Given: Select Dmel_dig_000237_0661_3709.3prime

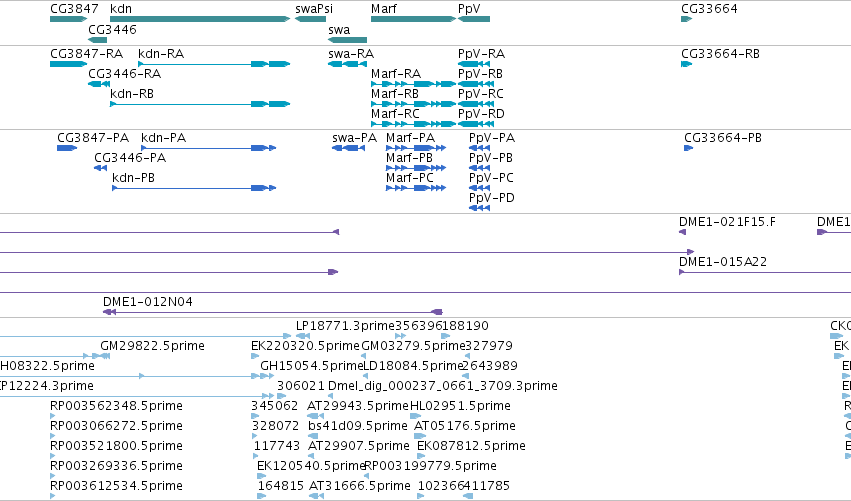Looking at the screenshot, I should tap(443, 386).
